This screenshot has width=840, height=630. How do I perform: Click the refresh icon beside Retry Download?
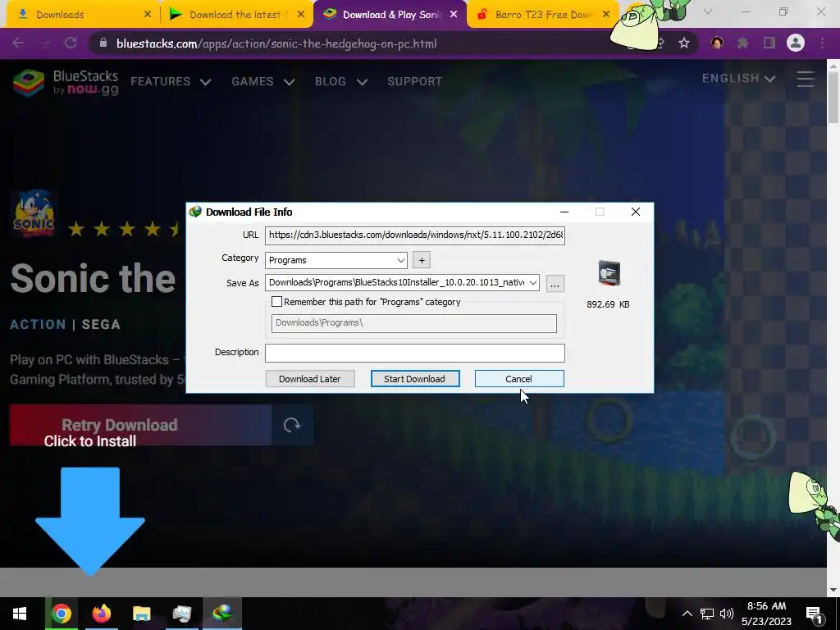(x=292, y=425)
